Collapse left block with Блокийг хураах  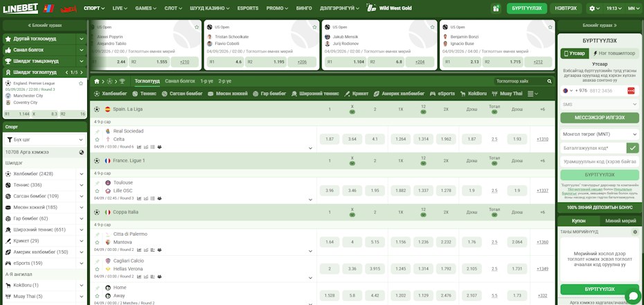pos(45,25)
